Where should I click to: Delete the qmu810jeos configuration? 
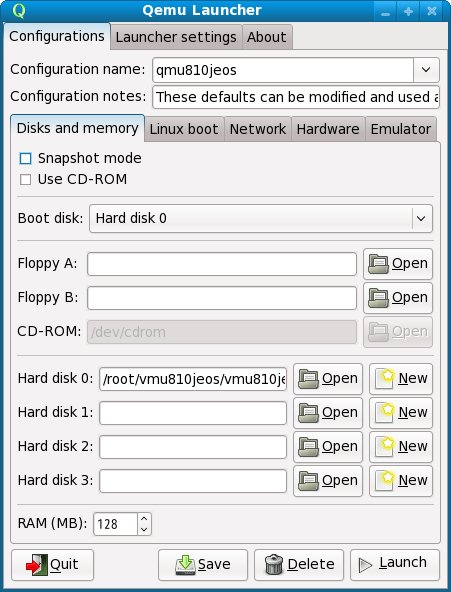coord(299,565)
